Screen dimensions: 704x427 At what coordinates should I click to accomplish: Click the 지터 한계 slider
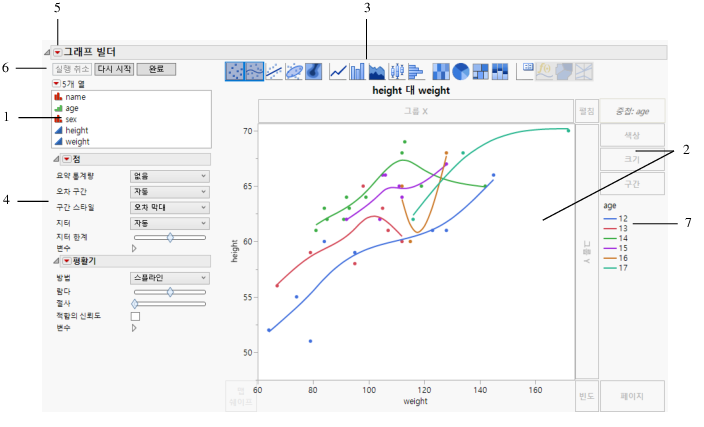170,238
